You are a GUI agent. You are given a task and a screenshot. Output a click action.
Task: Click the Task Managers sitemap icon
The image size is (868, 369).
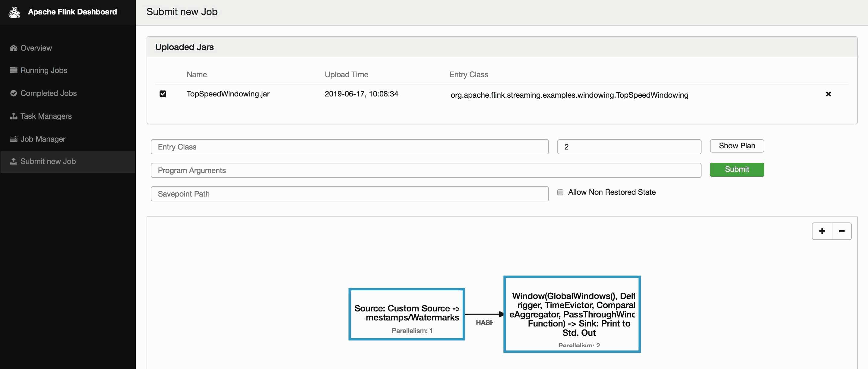pyautogui.click(x=14, y=116)
